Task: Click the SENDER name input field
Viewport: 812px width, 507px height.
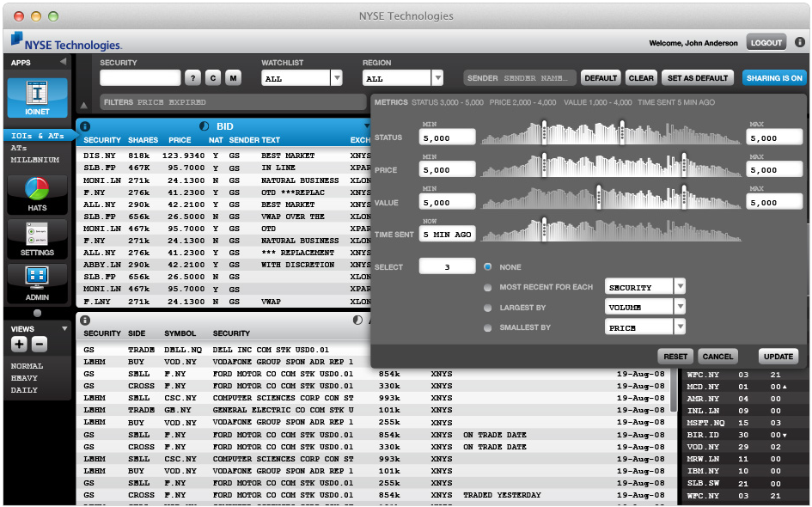Action: click(519, 78)
